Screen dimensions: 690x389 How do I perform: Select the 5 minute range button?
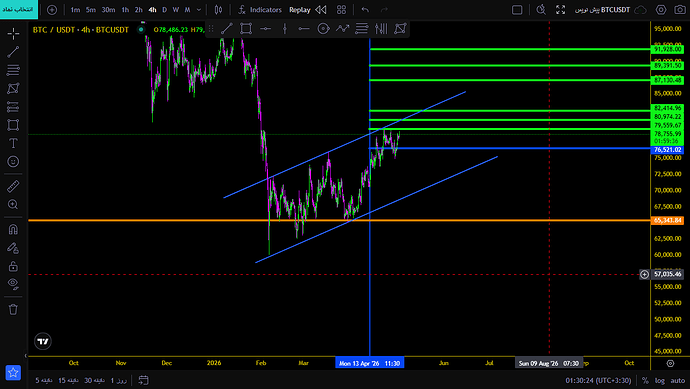point(43,380)
